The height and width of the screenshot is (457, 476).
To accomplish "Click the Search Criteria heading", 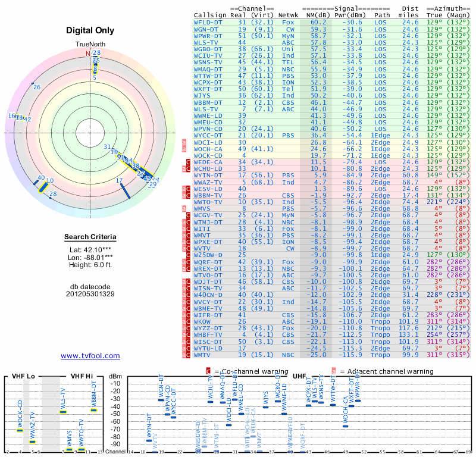I will 90,237.
